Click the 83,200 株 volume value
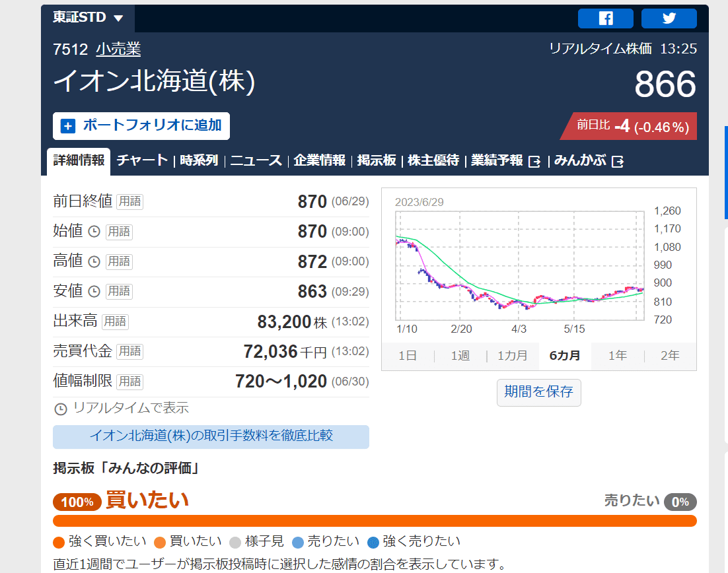The width and height of the screenshot is (728, 573). pyautogui.click(x=292, y=322)
